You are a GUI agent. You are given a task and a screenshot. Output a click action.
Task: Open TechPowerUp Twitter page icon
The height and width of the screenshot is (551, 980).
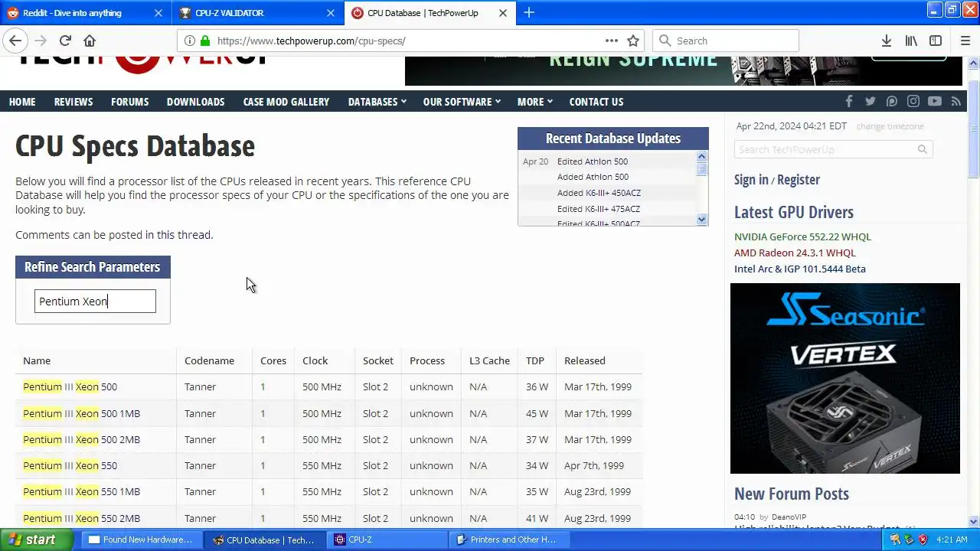[x=870, y=101]
